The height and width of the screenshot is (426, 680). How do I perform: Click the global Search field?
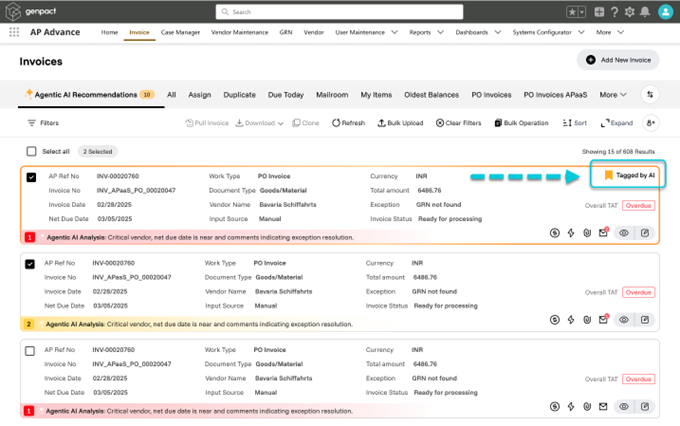point(340,12)
